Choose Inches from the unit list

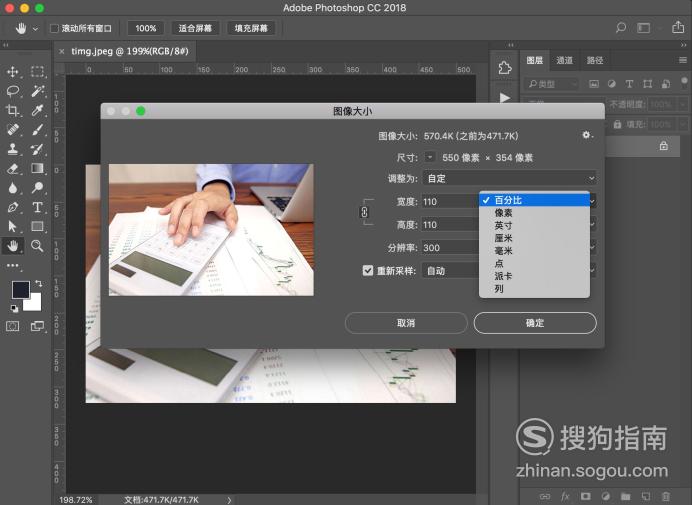pyautogui.click(x=534, y=226)
